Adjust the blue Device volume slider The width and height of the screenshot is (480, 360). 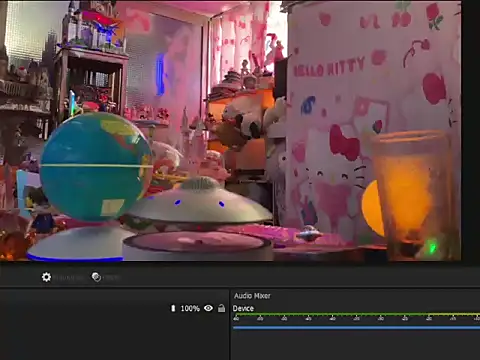click(x=356, y=328)
